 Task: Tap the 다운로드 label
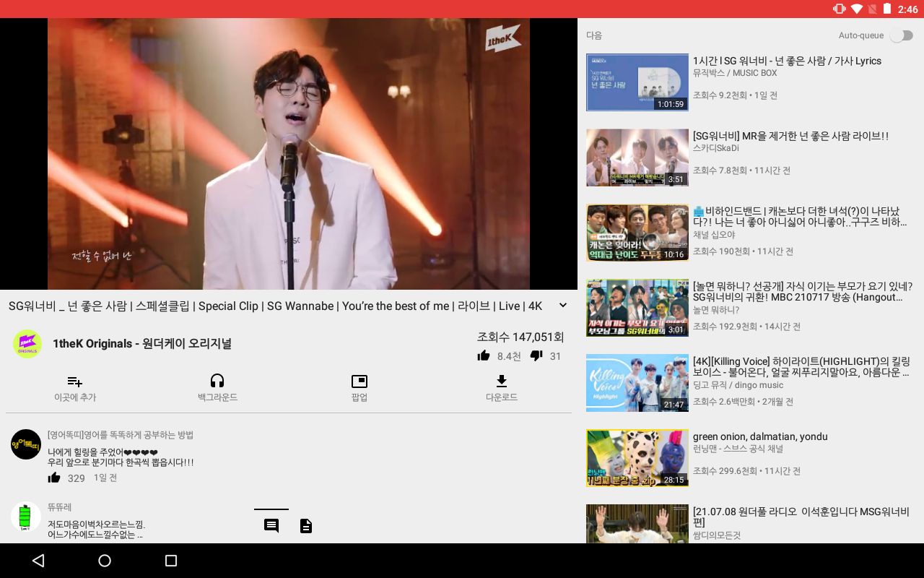(x=502, y=397)
